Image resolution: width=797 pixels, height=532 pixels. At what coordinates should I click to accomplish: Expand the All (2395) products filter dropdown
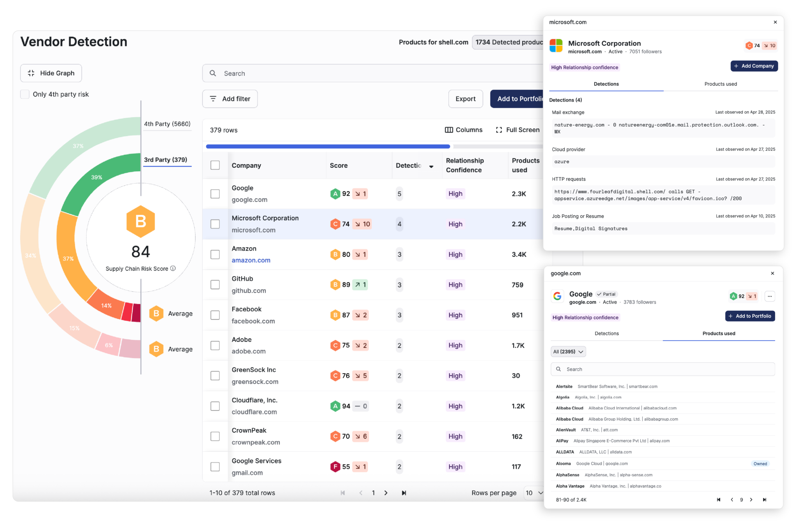[568, 351]
